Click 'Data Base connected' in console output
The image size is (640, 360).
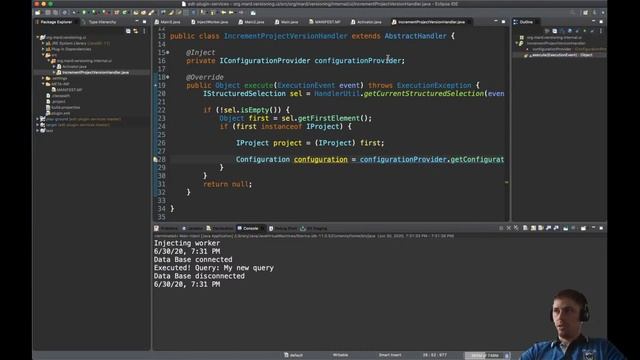pyautogui.click(x=193, y=260)
